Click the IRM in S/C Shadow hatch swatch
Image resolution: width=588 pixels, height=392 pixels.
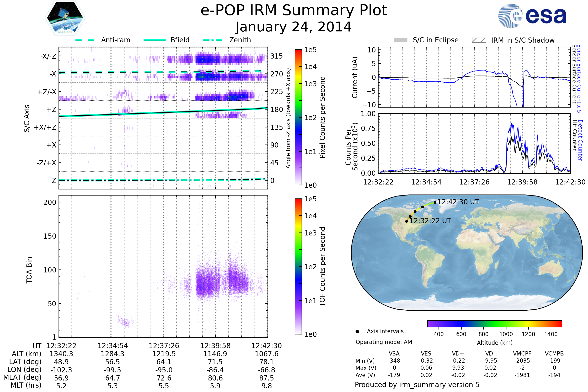479,40
